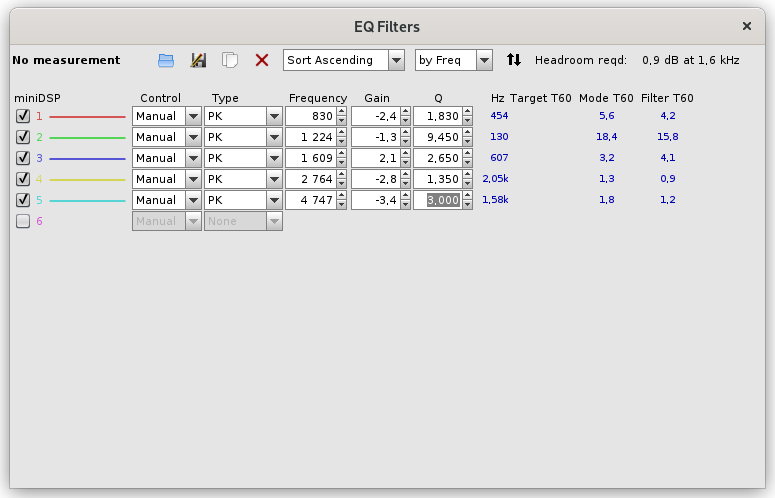Click the 1 224 frequency field
This screenshot has width=775, height=498.
[311, 137]
